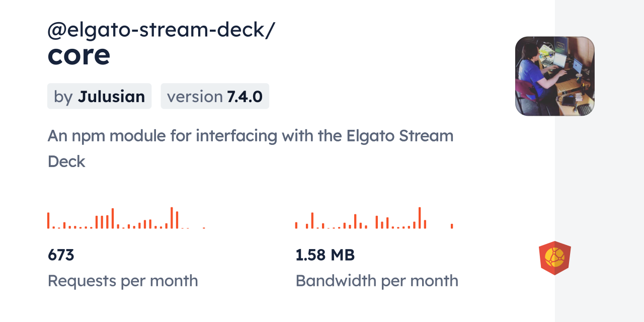This screenshot has height=322, width=644.
Task: Select the "Bandwidth per month" label
Action: (x=377, y=281)
